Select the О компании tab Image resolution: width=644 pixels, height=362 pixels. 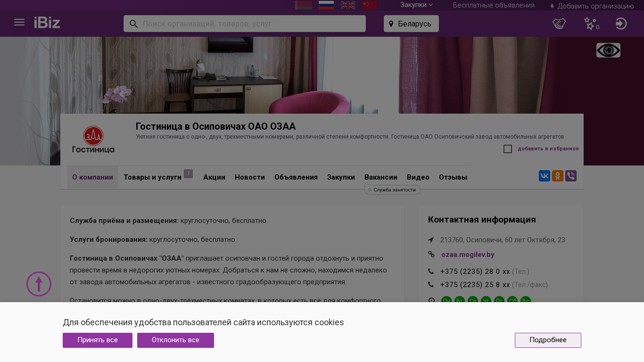92,177
